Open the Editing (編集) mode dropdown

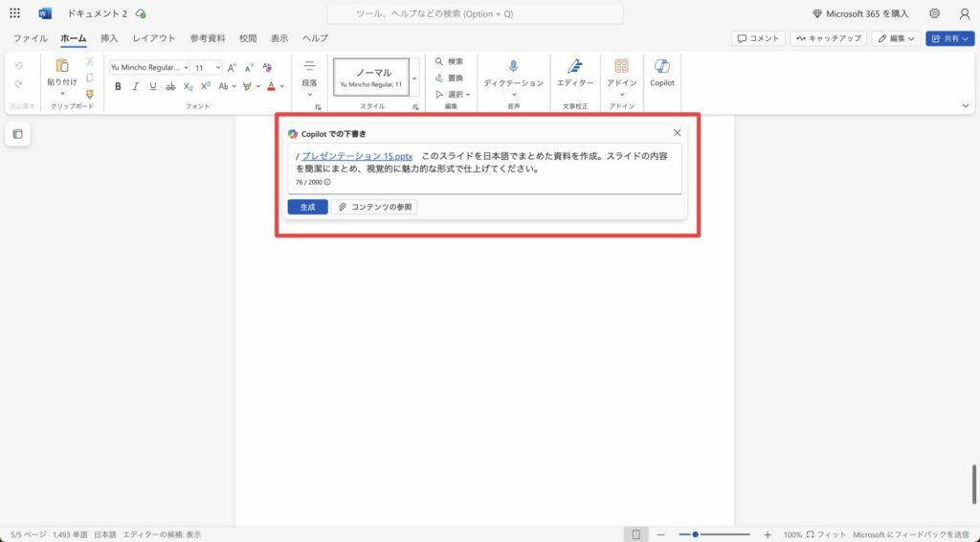[896, 38]
